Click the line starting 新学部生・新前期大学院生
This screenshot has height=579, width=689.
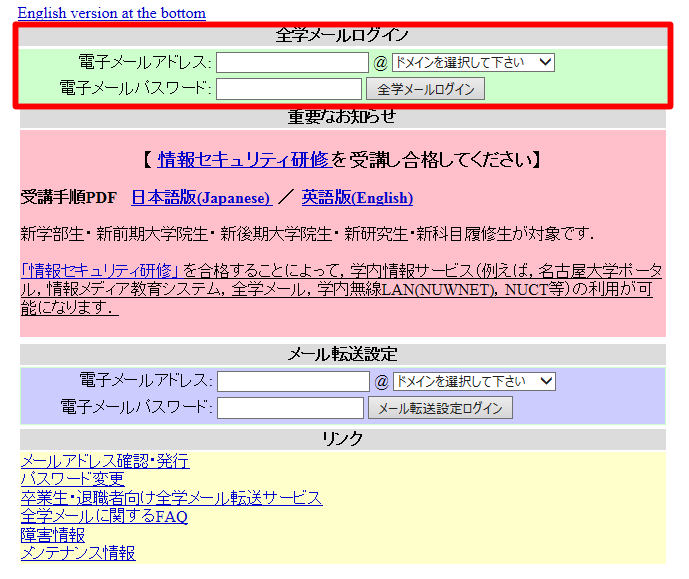click(308, 234)
